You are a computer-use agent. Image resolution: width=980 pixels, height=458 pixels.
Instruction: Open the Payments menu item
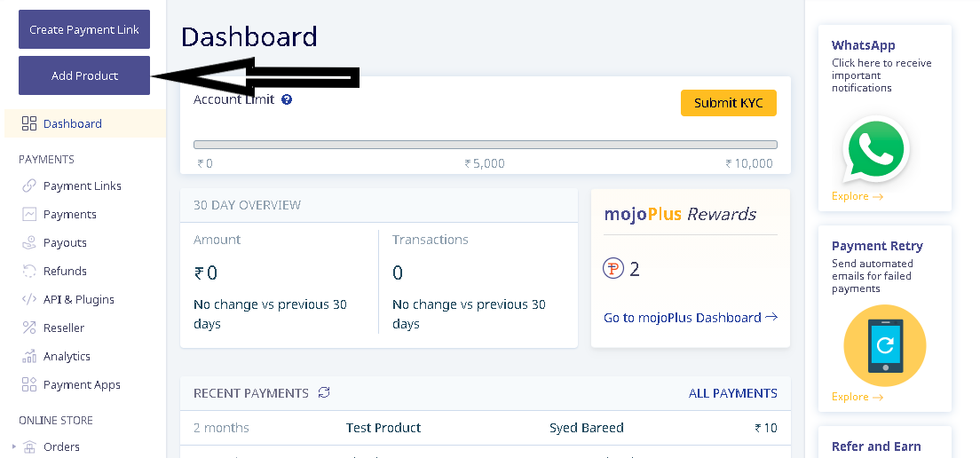point(69,214)
